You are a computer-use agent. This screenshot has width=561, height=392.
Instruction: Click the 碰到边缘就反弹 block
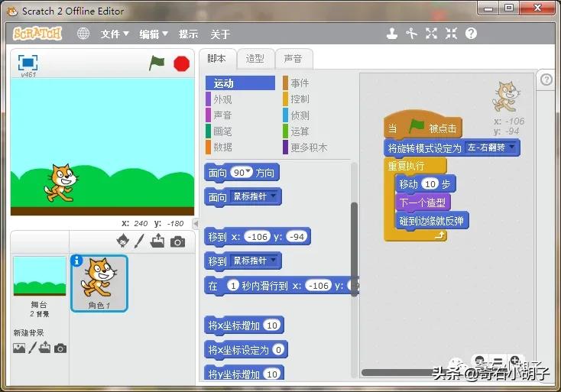(x=432, y=221)
